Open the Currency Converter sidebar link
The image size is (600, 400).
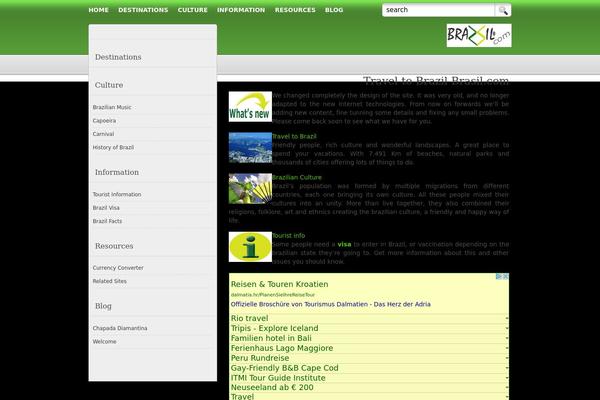118,268
